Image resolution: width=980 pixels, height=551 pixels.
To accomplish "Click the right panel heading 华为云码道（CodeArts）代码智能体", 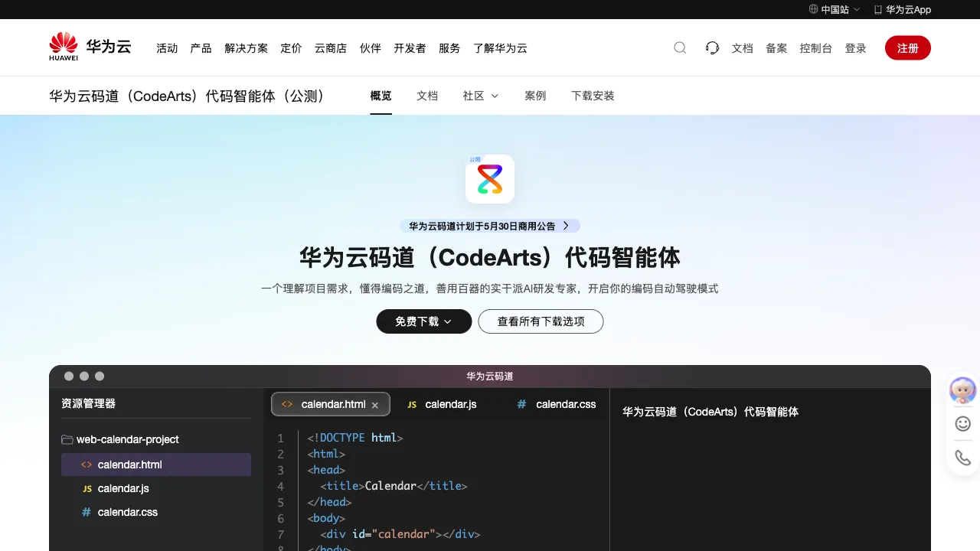I will click(x=710, y=412).
